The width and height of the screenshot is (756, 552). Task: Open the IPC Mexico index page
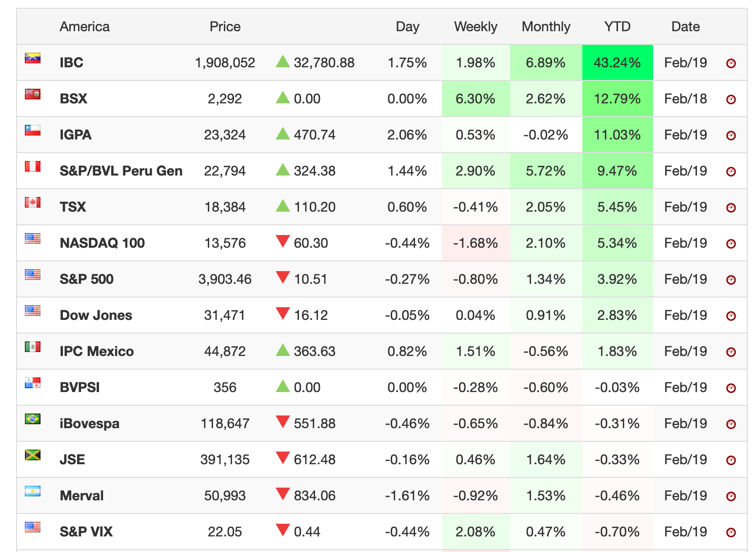tap(97, 351)
